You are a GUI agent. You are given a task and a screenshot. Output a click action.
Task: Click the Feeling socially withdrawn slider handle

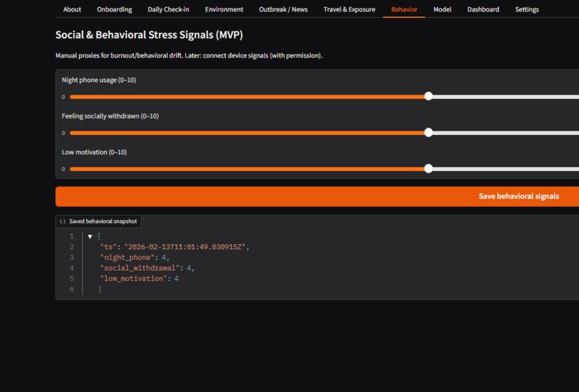[x=428, y=133]
